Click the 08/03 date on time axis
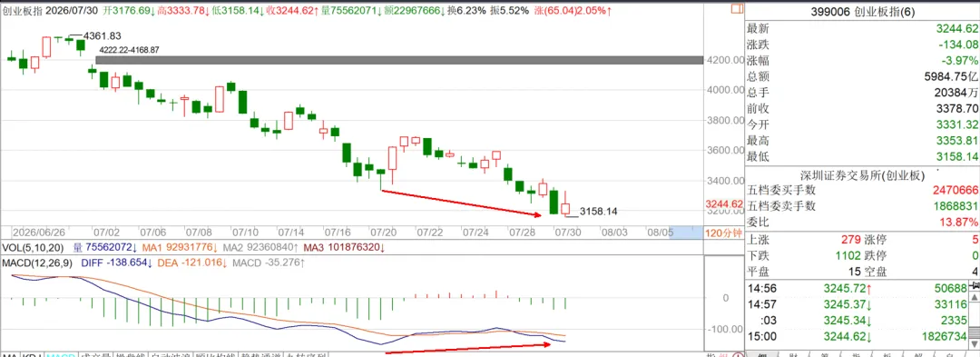 pyautogui.click(x=614, y=232)
